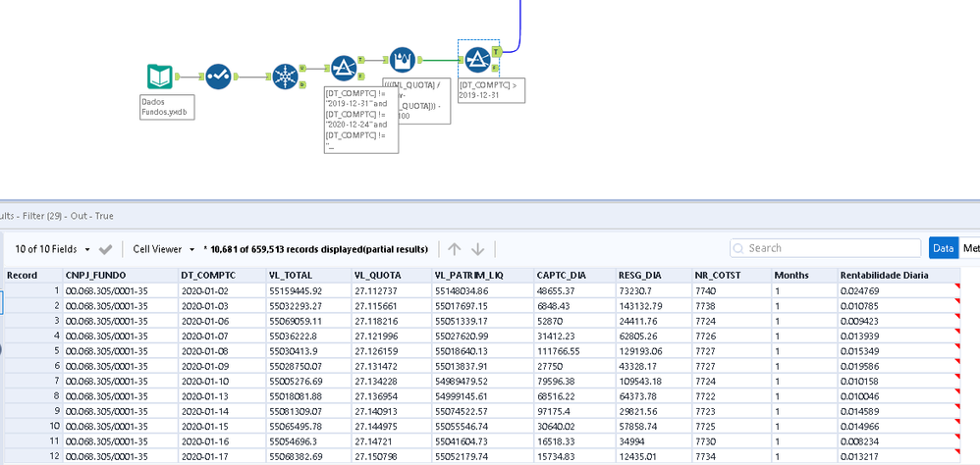Click the Rentabilidade Diaria column header
Screen dimensions: 980x465
898,276
